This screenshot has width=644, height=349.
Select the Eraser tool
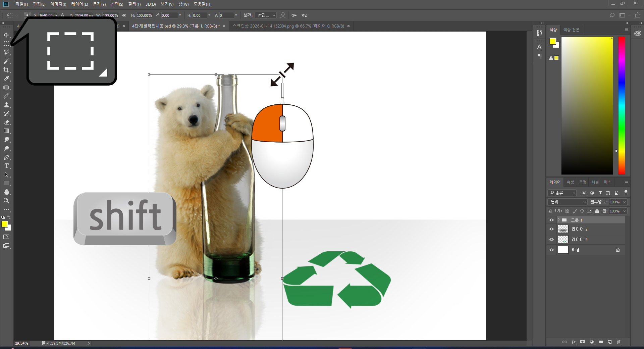point(6,122)
